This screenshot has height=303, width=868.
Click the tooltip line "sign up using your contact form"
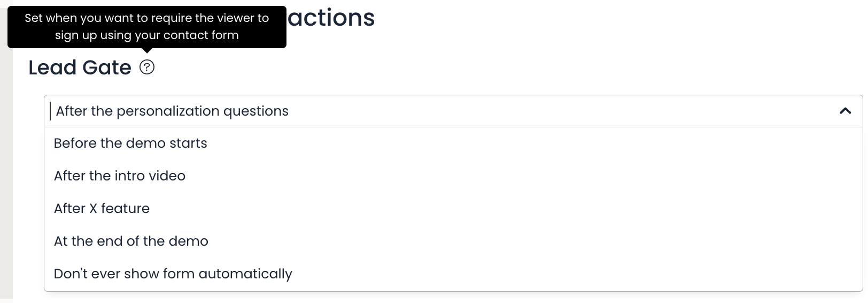pyautogui.click(x=146, y=35)
